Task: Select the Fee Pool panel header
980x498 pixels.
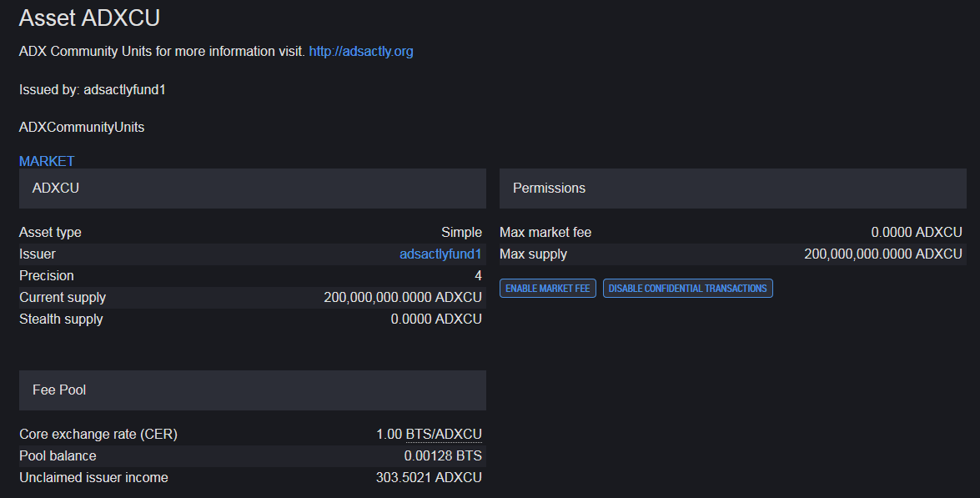Action: [x=253, y=390]
